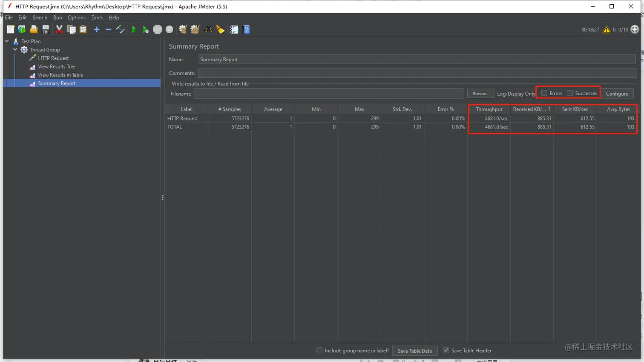The image size is (644, 362).
Task: Click Save Table Data button
Action: (x=414, y=351)
